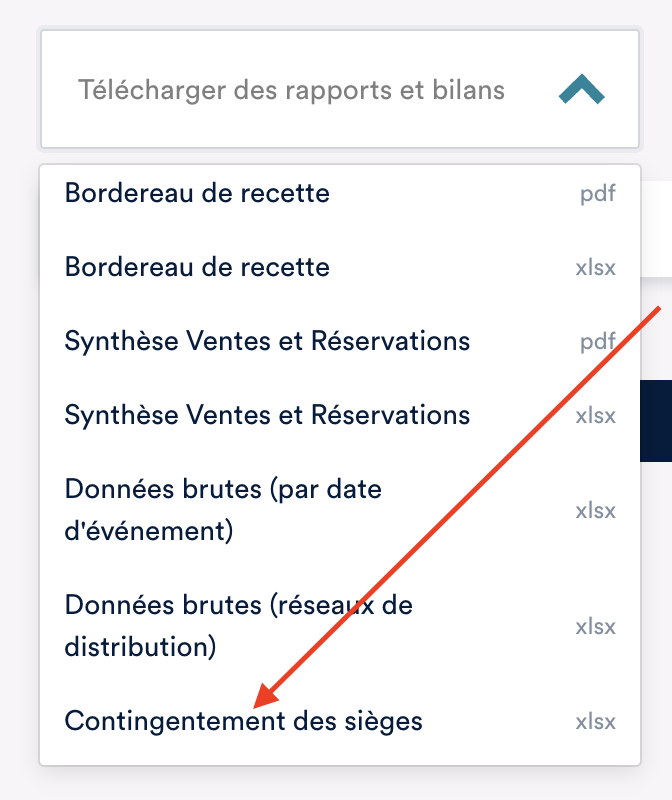Screen dimensions: 672x800
Task: Click the dark navy block behind the menu
Action: pyautogui.click(x=656, y=420)
